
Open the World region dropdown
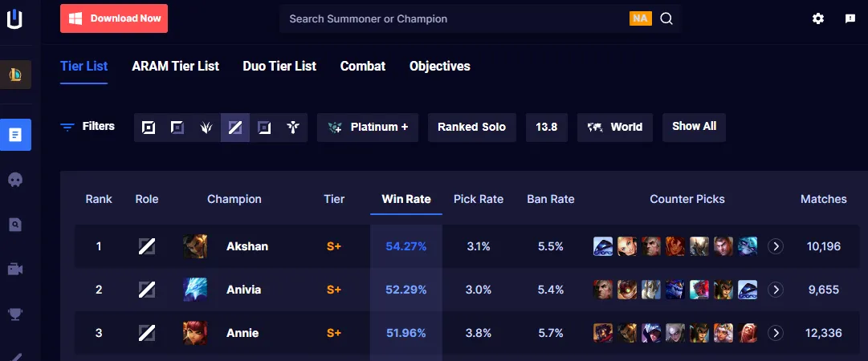click(x=615, y=128)
